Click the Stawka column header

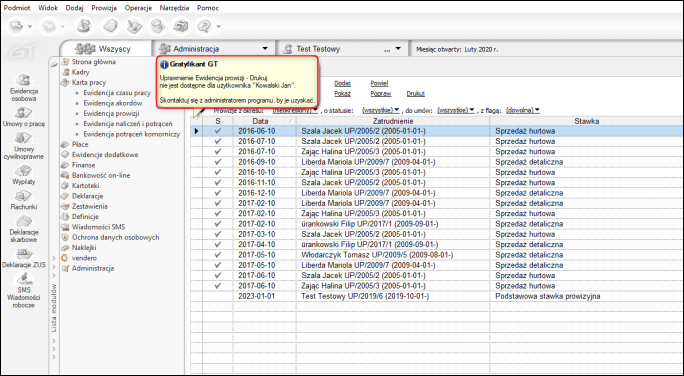586,121
